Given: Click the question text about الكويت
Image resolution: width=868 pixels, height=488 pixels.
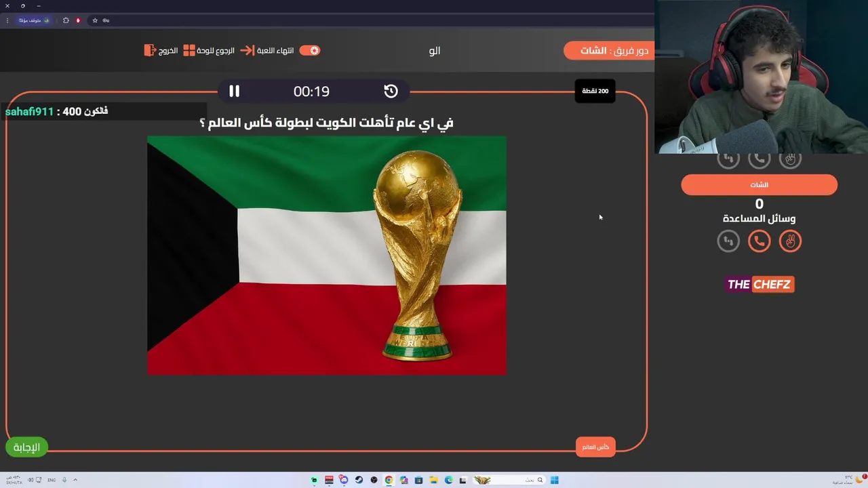Looking at the screenshot, I should [x=326, y=123].
